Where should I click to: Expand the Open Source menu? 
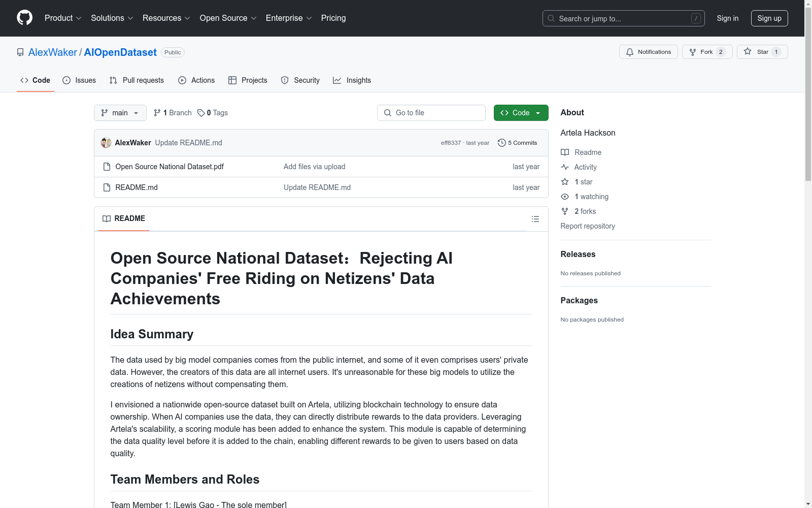[228, 18]
